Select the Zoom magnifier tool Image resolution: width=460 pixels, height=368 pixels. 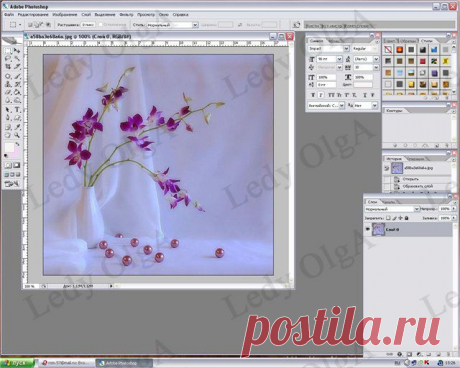(17, 135)
